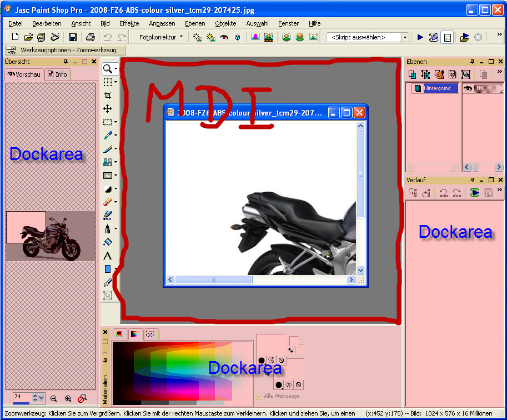Maximize the Ebenen palette

[x=491, y=62]
